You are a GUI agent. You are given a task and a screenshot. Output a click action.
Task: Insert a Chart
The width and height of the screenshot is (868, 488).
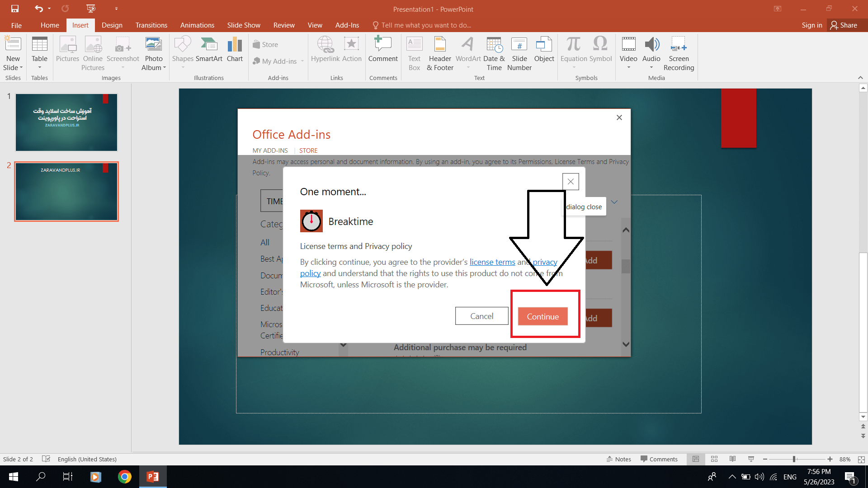pos(235,49)
